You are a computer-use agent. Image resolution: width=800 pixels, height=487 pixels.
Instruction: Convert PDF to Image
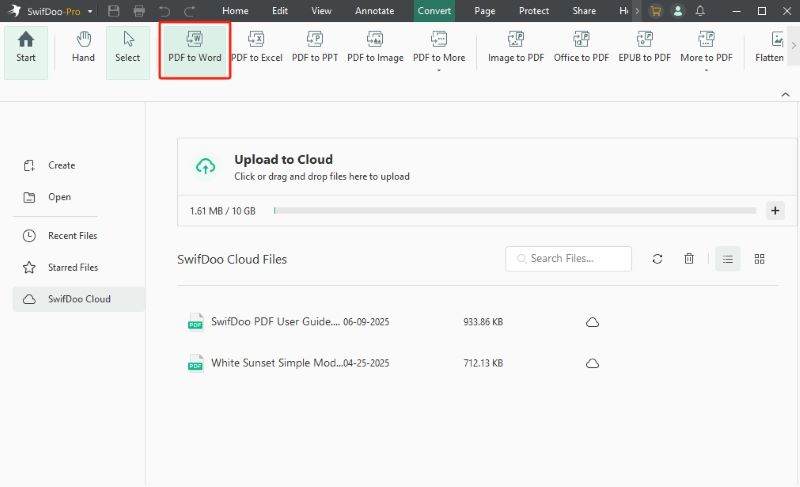pos(376,47)
